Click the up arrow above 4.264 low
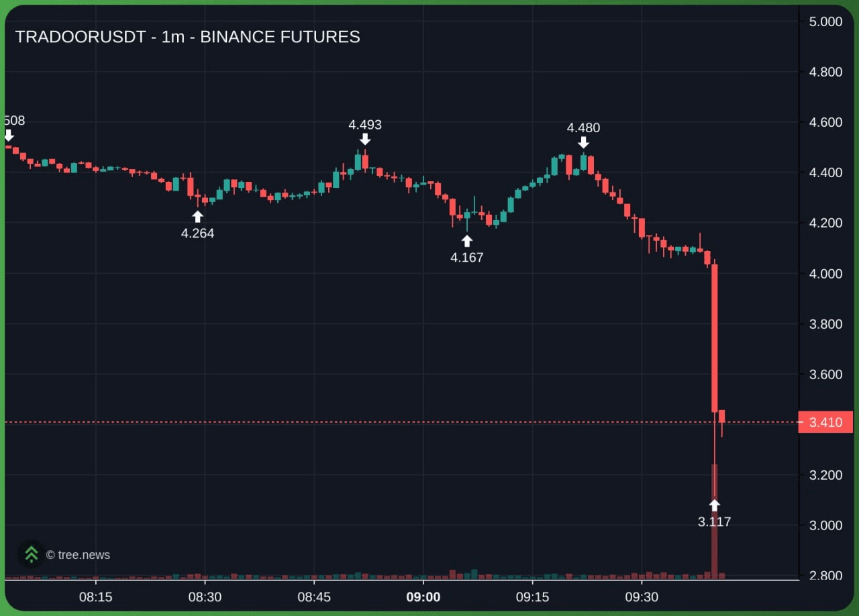This screenshot has width=859, height=616. (197, 217)
